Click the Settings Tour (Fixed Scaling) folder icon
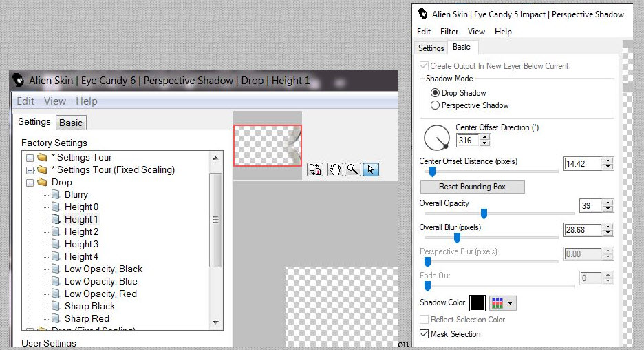The width and height of the screenshot is (644, 350). tap(42, 170)
